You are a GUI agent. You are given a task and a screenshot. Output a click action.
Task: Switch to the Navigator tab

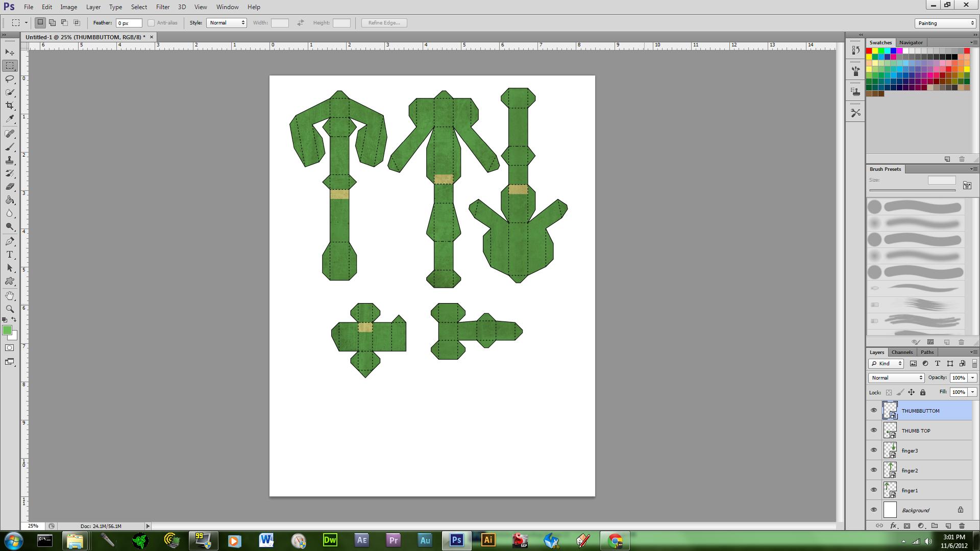click(x=911, y=43)
